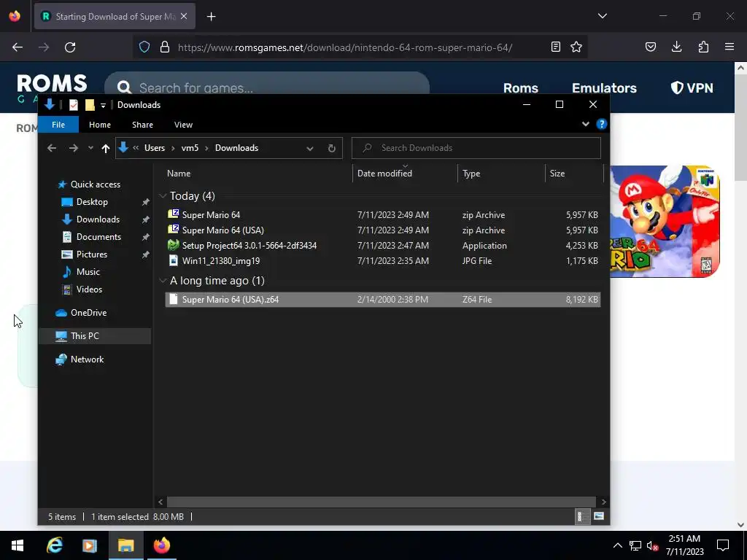
Task: Toggle Firefox reader view icon
Action: click(x=555, y=47)
